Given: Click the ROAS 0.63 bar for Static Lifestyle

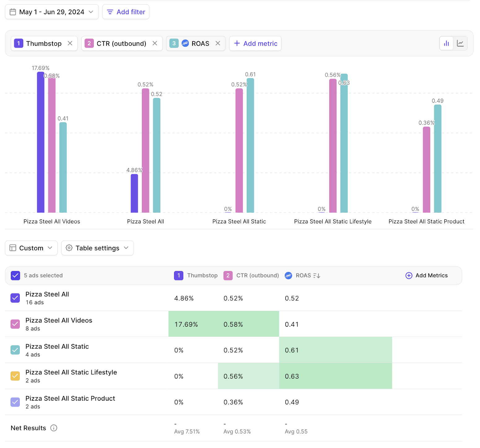Looking at the screenshot, I should 344,143.
